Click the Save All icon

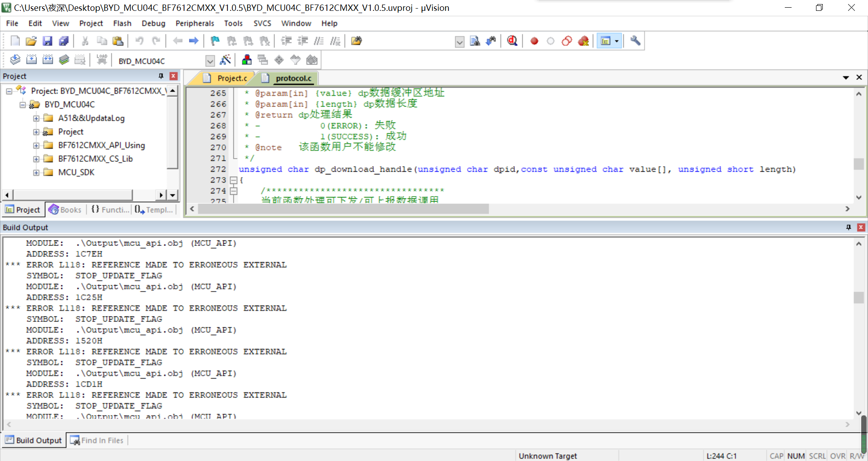pyautogui.click(x=64, y=41)
